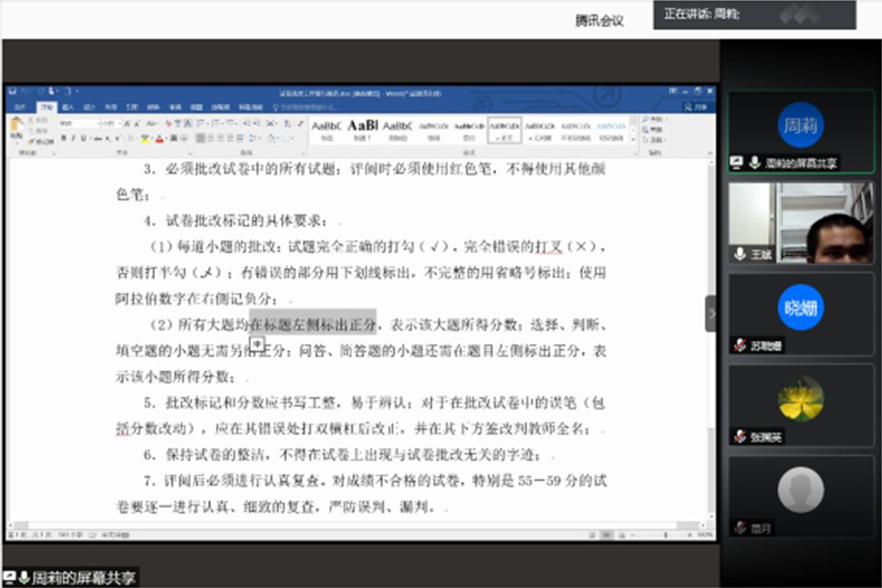882x588 pixels.
Task: Toggle Italic formatting in the ribbon
Action: pos(73,139)
